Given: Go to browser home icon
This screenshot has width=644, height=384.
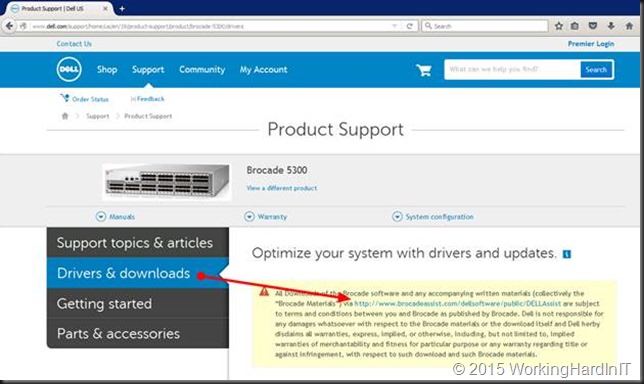Looking at the screenshot, I should (629, 26).
